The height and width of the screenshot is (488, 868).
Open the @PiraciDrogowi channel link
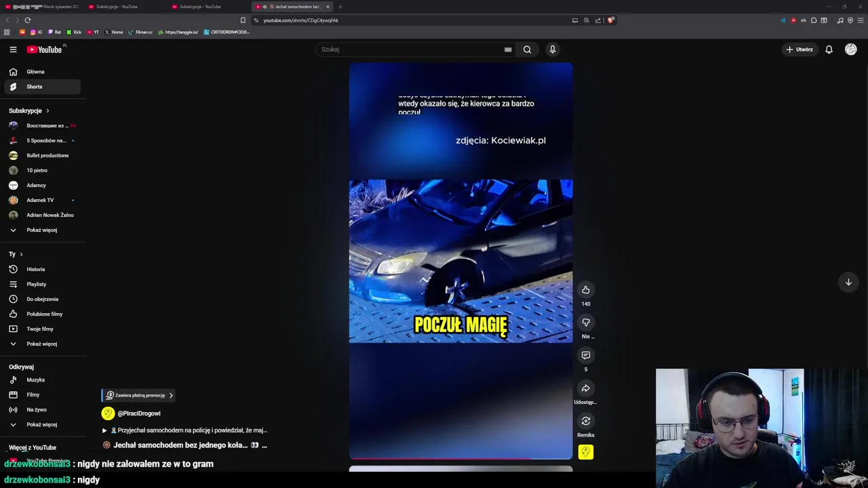pos(139,413)
